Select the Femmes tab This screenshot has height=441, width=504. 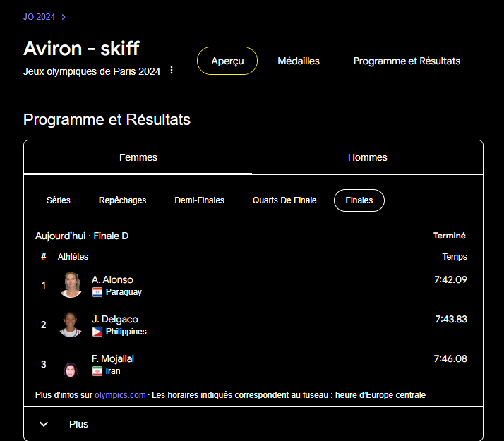(138, 157)
